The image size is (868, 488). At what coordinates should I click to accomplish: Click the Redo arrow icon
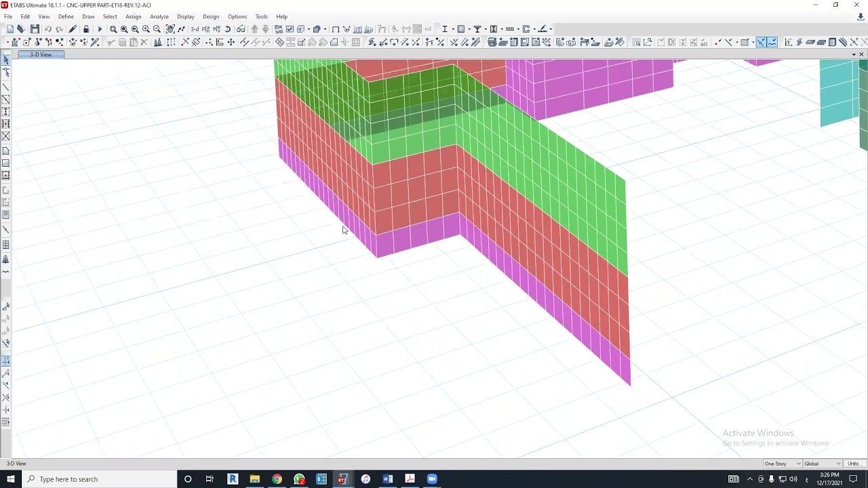pos(59,29)
